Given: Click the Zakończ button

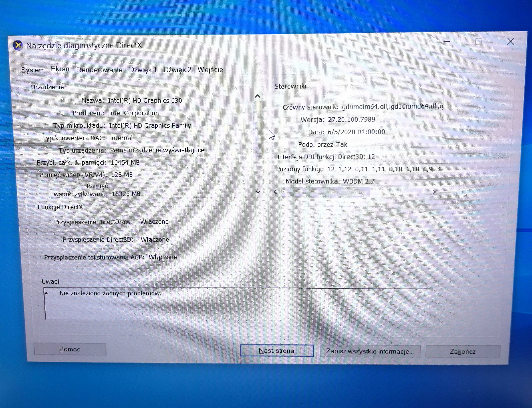Looking at the screenshot, I should tap(463, 351).
